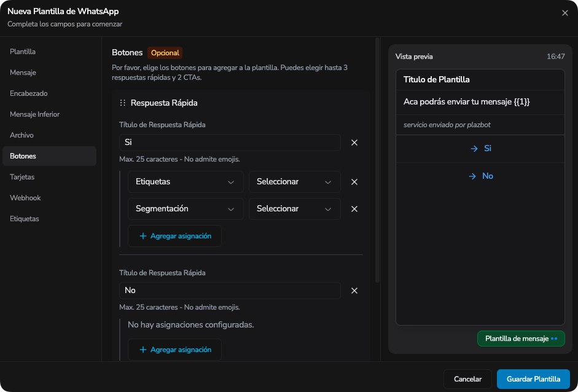Click the Plantilla de mensaje badge
Viewport: 578px width, 392px height.
click(x=521, y=339)
